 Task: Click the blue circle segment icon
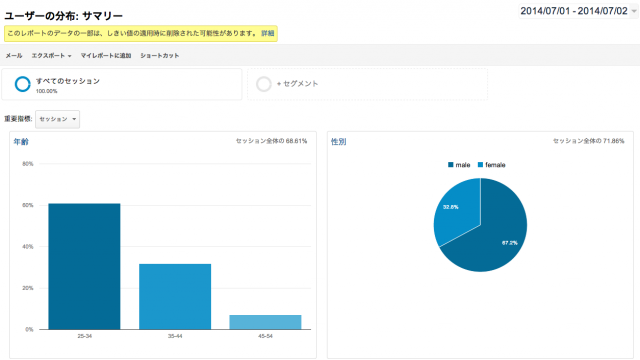click(x=22, y=84)
